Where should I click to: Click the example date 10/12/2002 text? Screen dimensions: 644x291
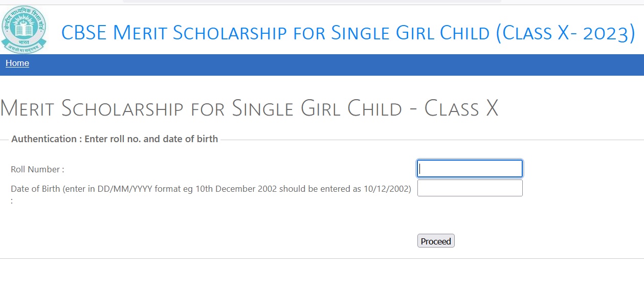(386, 189)
